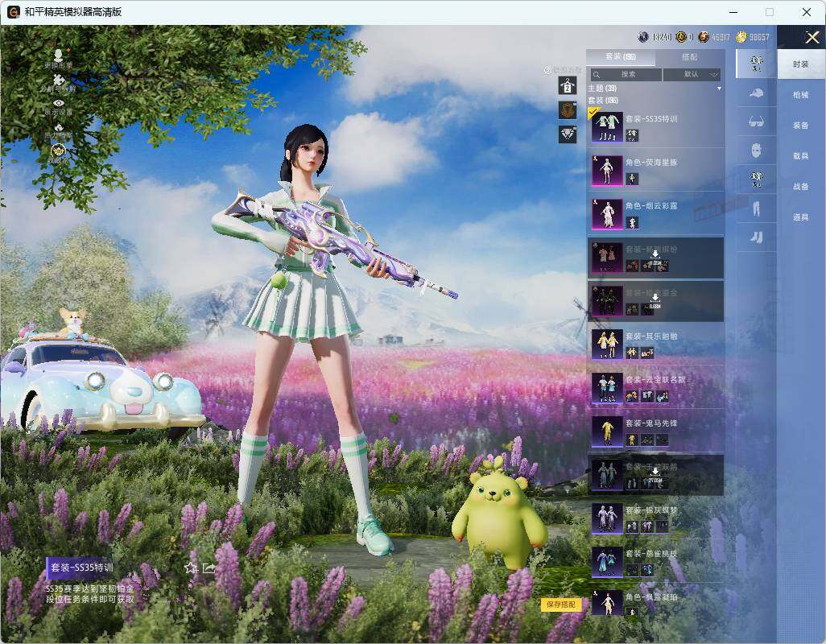The width and height of the screenshot is (826, 644).
Task: Click first piece icon under 套装-鬼马先锋
Action: point(632,440)
